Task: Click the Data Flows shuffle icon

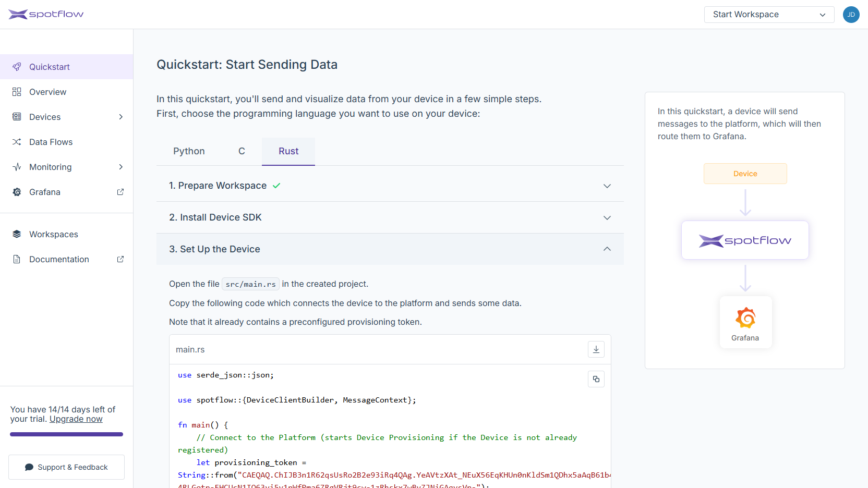Action: (x=17, y=142)
